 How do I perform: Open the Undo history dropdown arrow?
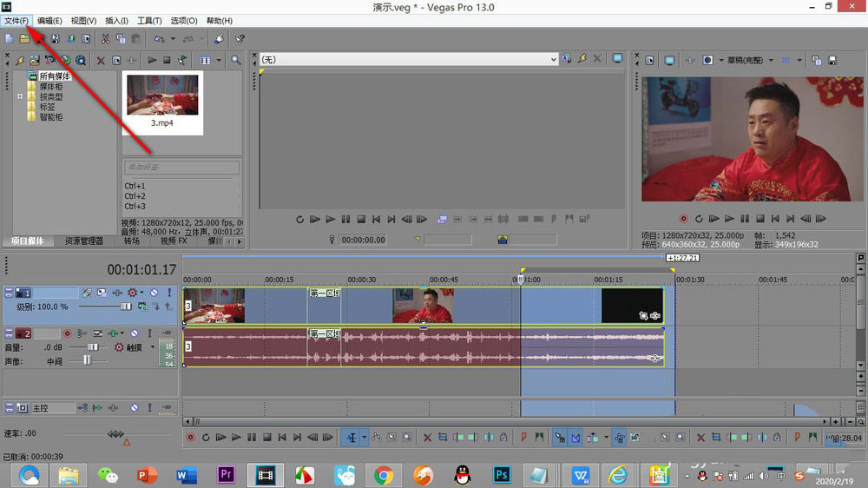pyautogui.click(x=173, y=39)
